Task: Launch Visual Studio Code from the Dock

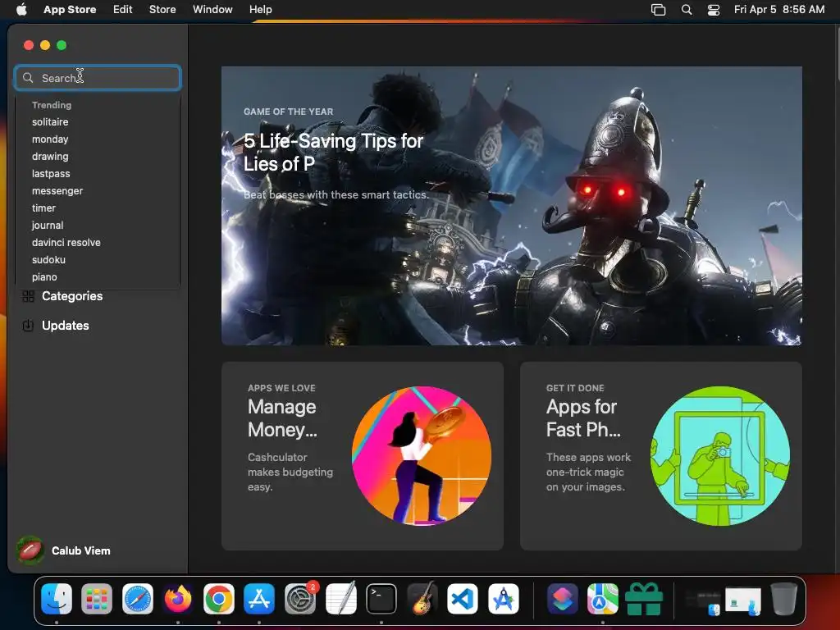Action: (463, 598)
